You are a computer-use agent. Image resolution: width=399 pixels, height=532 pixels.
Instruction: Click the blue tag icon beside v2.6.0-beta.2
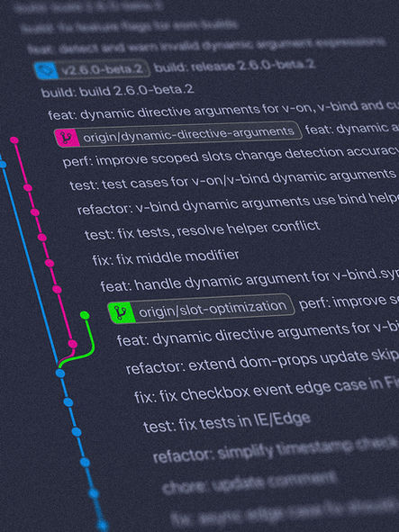[x=47, y=70]
